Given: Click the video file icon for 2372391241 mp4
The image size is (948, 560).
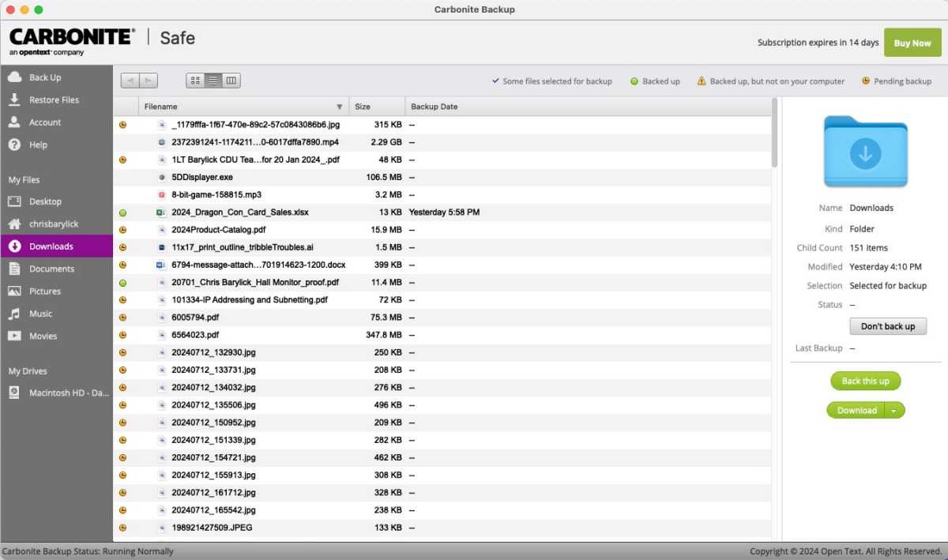Looking at the screenshot, I should (161, 142).
